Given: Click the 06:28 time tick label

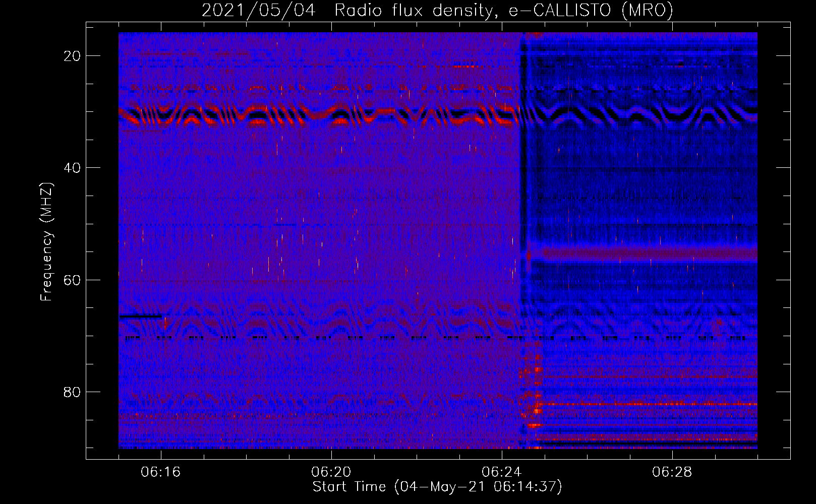Looking at the screenshot, I should click(672, 472).
